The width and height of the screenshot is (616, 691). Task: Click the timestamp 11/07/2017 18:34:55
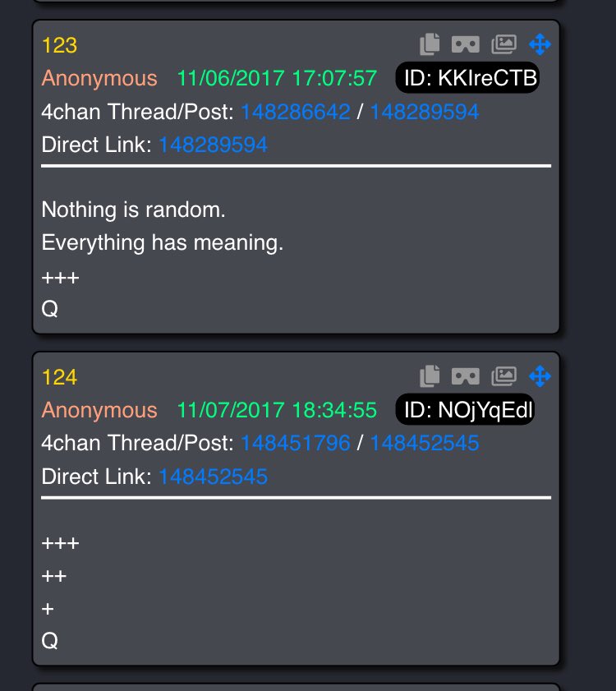point(277,410)
